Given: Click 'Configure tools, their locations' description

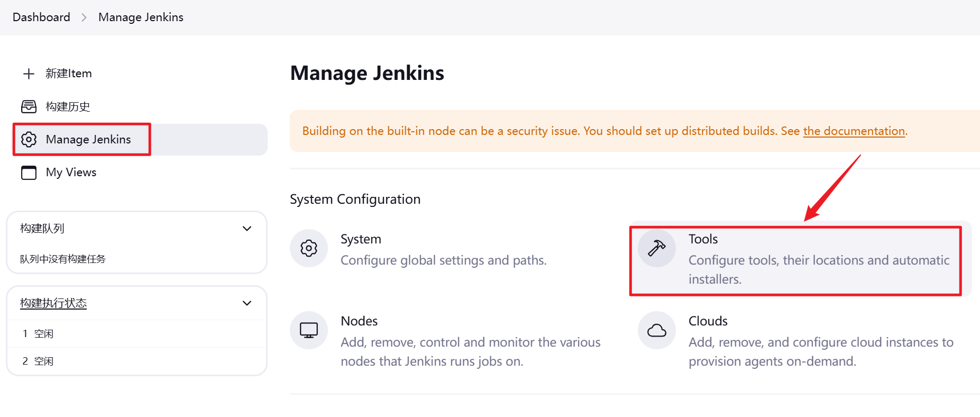Looking at the screenshot, I should [819, 270].
